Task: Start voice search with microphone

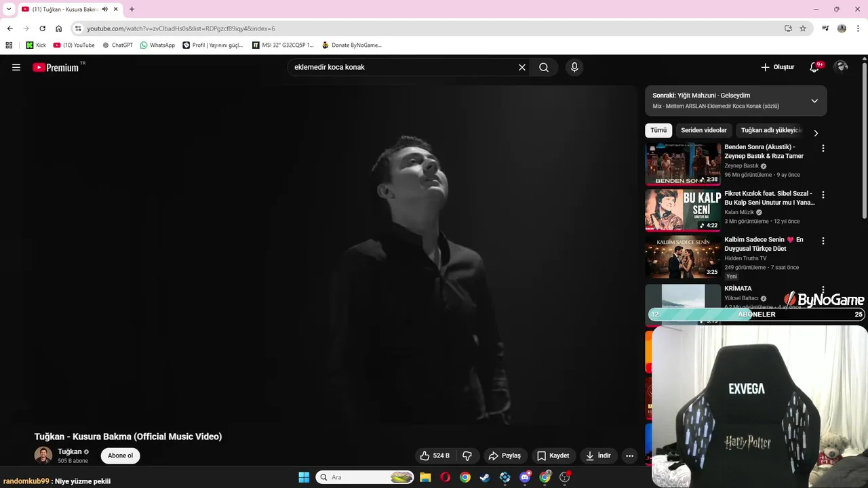Action: [574, 67]
